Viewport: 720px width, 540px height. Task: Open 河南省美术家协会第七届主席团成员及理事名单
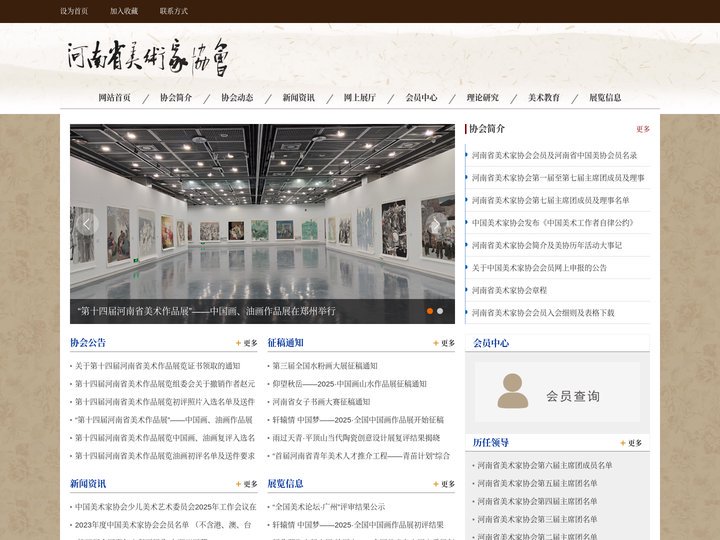[551, 200]
